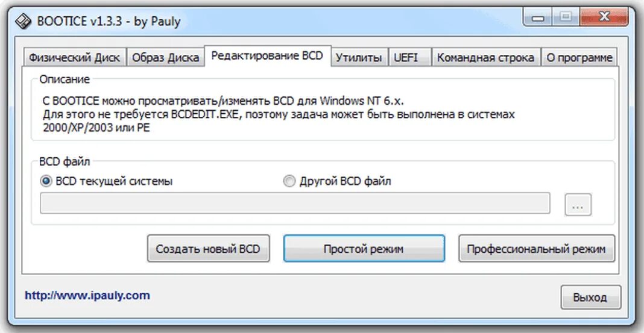Minimize the BOOTICE window
Image resolution: width=644 pixels, height=333 pixels.
coord(539,17)
